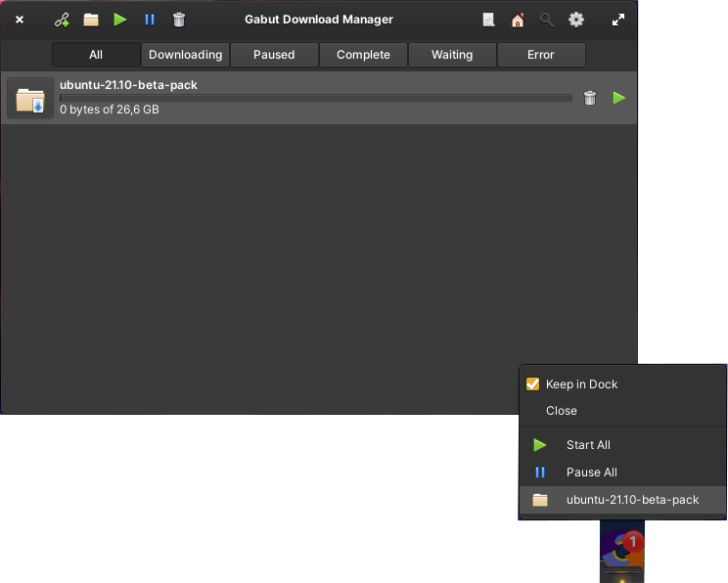Switch to the Paused tab

[274, 55]
